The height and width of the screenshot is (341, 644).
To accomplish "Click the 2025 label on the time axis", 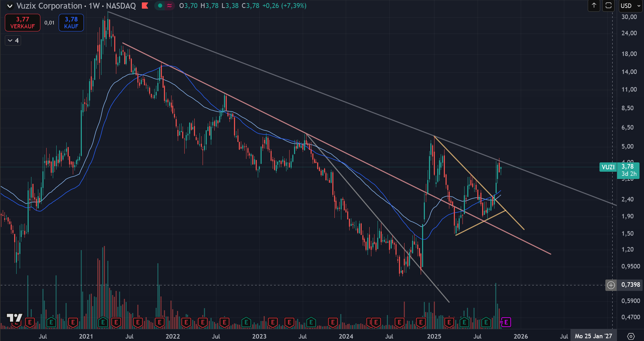I will coord(434,337).
